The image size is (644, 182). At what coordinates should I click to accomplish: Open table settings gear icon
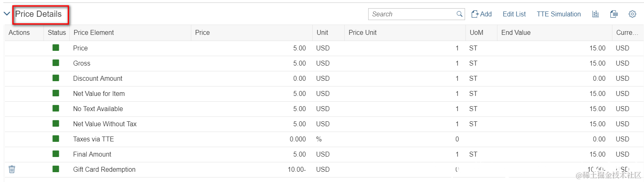(632, 14)
